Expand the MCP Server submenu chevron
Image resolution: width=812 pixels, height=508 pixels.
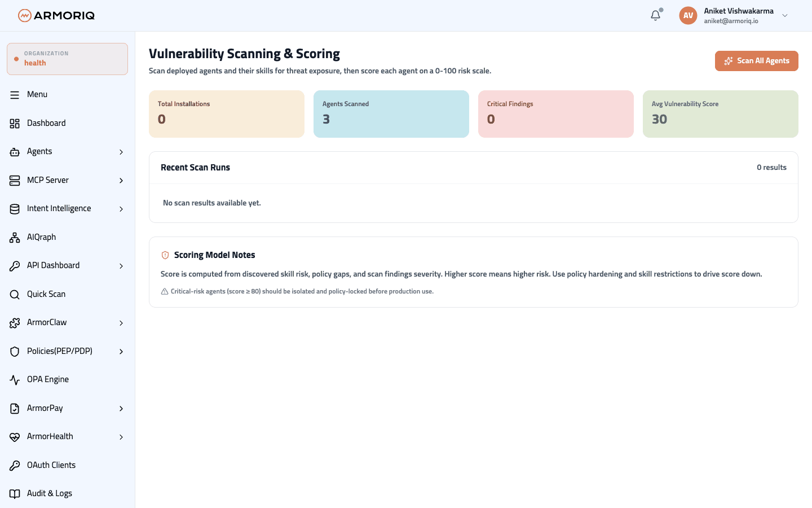[121, 181]
